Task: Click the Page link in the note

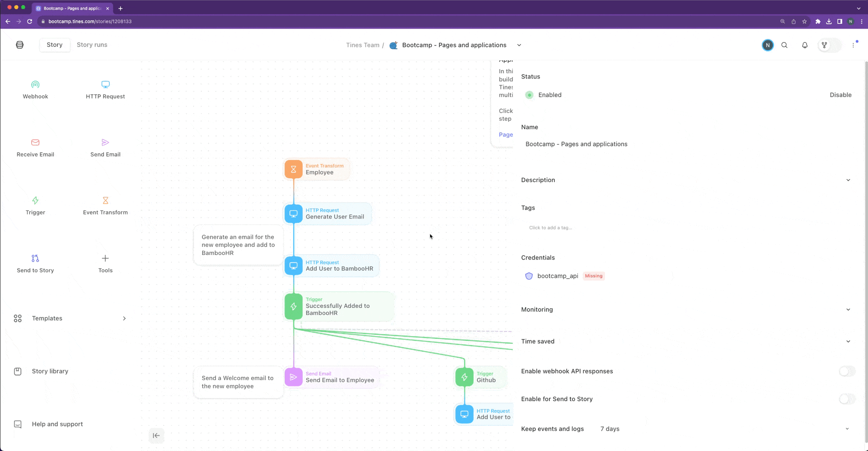Action: 506,134
